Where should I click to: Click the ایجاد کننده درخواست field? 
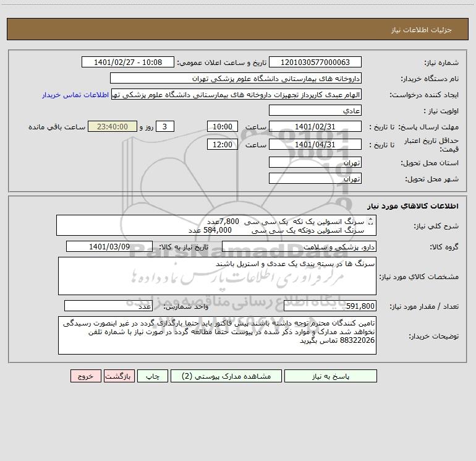click(237, 95)
